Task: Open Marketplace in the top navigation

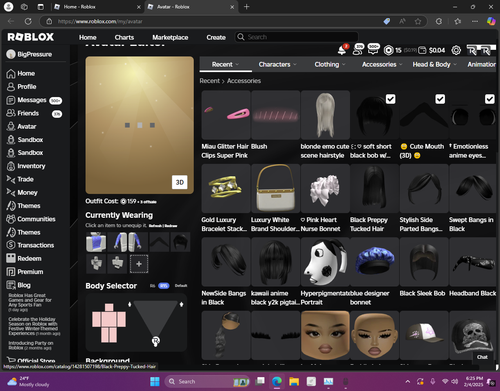Action: (170, 37)
